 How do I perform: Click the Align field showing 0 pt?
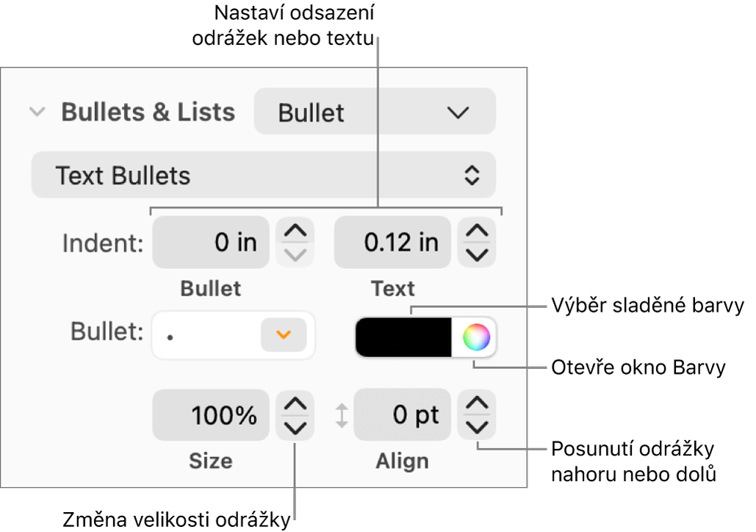click(x=402, y=414)
